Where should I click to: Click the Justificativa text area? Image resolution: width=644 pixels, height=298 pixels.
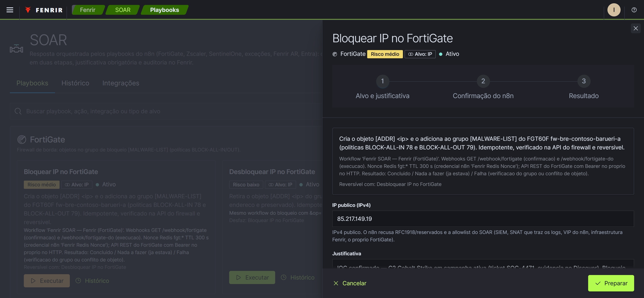(x=483, y=264)
